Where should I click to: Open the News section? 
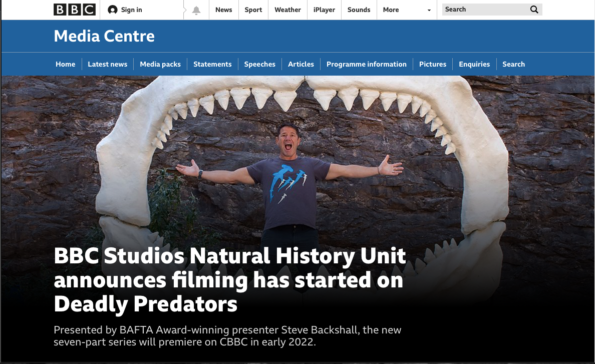click(223, 10)
